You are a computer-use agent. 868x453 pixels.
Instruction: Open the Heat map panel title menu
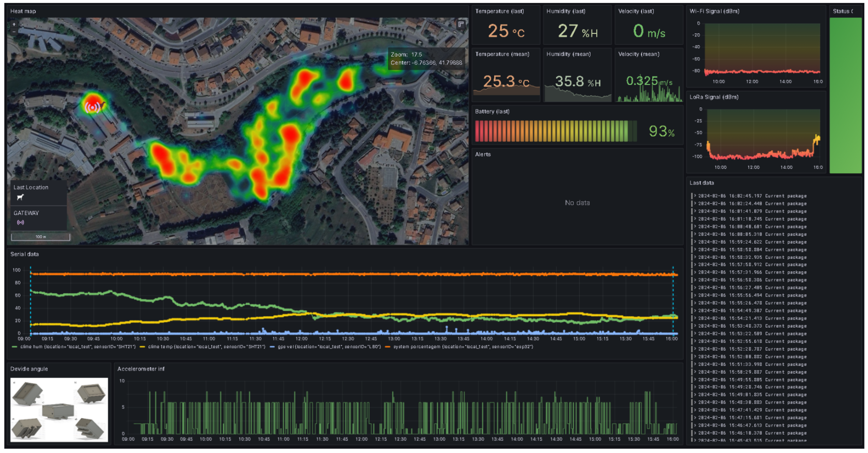(23, 11)
